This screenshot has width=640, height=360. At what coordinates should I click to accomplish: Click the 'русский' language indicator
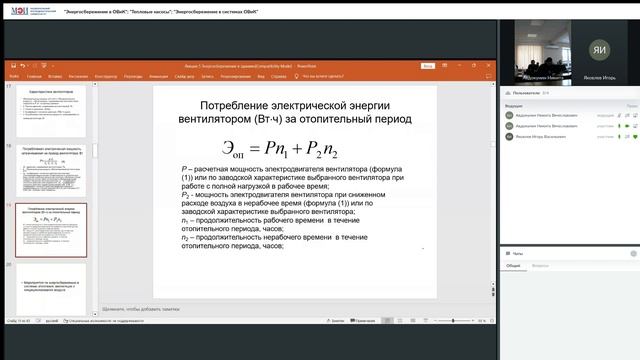(52, 321)
